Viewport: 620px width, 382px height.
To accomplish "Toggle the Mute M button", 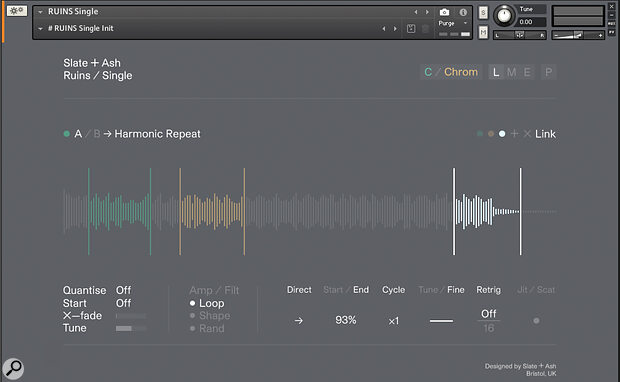I will coord(483,32).
